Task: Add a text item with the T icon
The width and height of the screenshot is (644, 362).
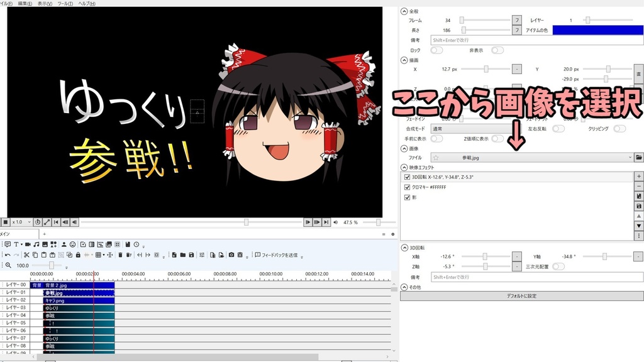Action: coord(16,244)
